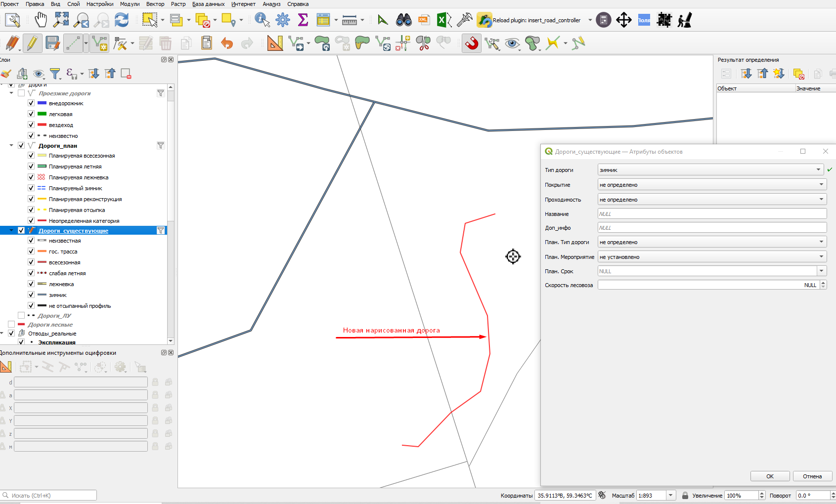The width and height of the screenshot is (836, 504).
Task: Click the Undo arrow icon
Action: [x=227, y=43]
